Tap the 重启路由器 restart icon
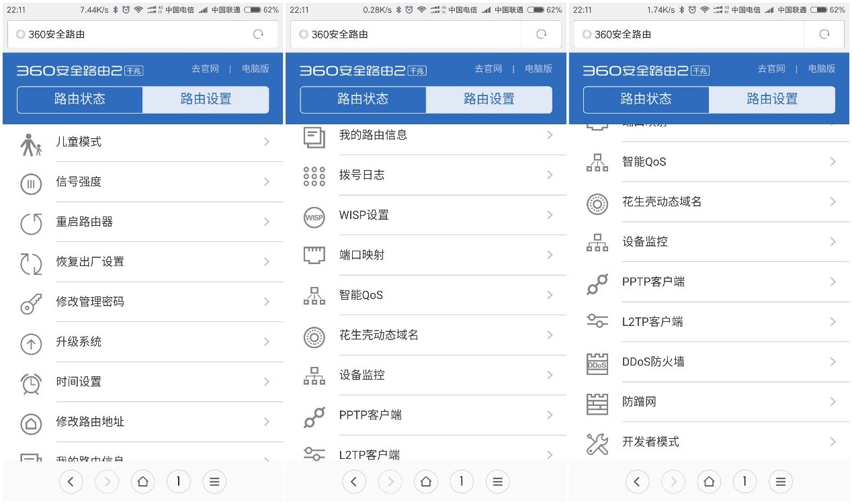Screen dimensions: 852x504 point(31,222)
